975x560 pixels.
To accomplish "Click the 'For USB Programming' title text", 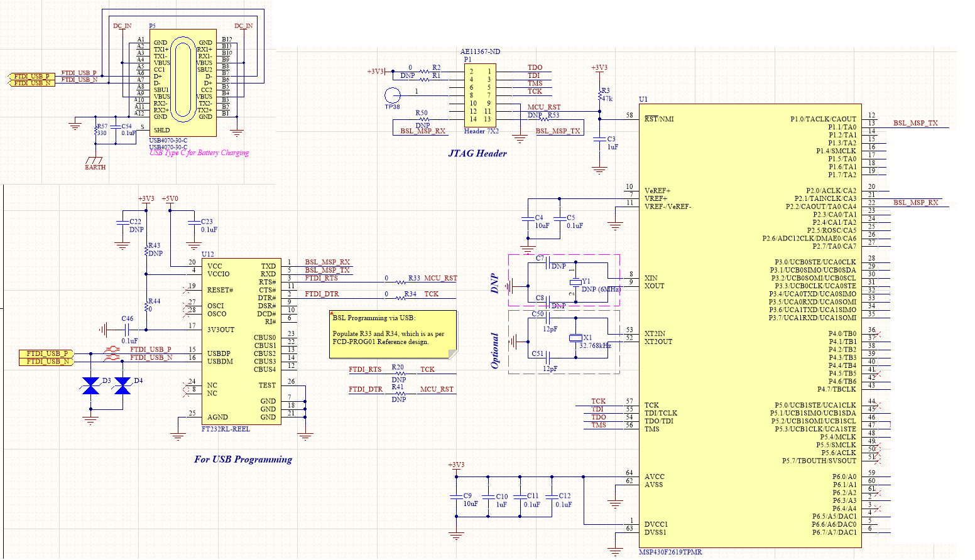I will (243, 459).
